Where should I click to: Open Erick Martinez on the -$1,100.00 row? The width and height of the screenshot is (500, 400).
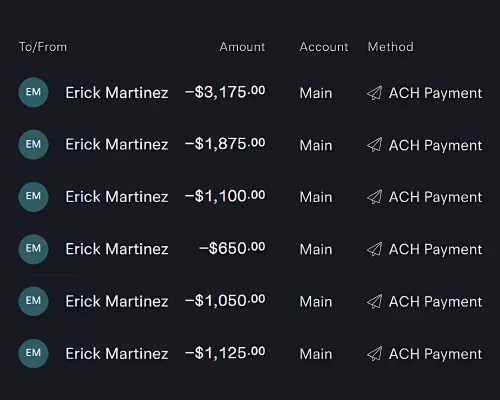click(x=117, y=197)
